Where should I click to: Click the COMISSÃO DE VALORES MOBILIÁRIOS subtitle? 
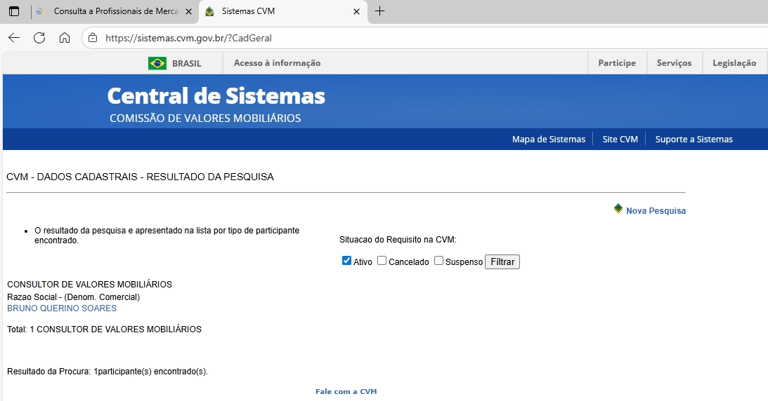click(x=205, y=118)
